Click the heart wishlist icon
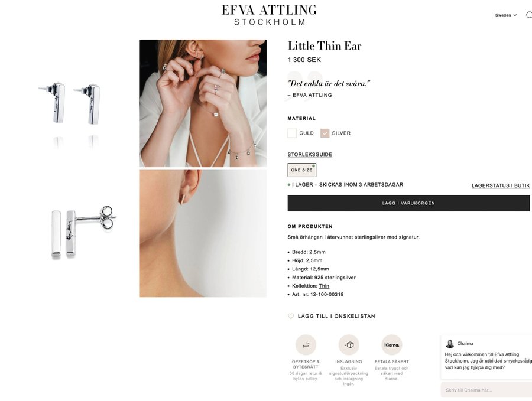The height and width of the screenshot is (401, 532). click(291, 316)
